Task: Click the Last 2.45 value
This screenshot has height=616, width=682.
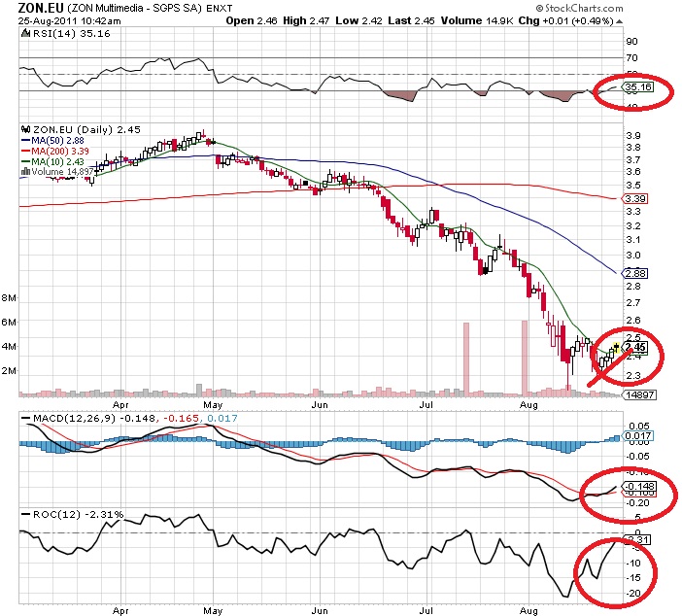Action: click(x=412, y=20)
